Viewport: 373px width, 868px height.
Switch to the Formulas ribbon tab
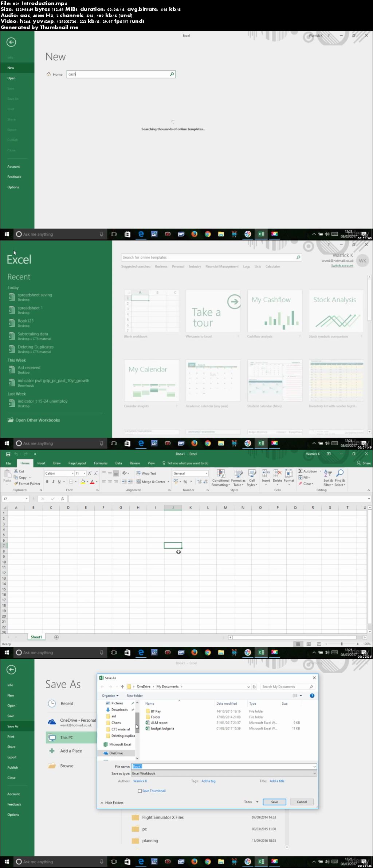(101, 463)
